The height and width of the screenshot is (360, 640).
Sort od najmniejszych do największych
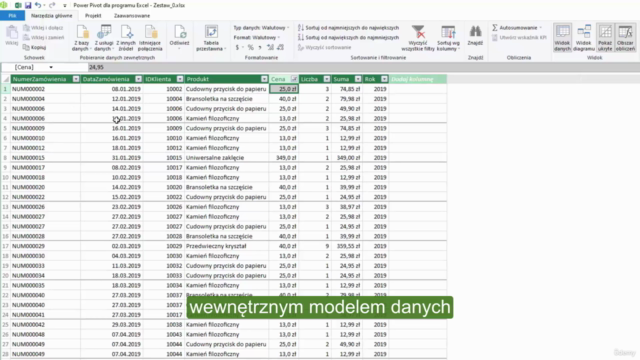348,28
